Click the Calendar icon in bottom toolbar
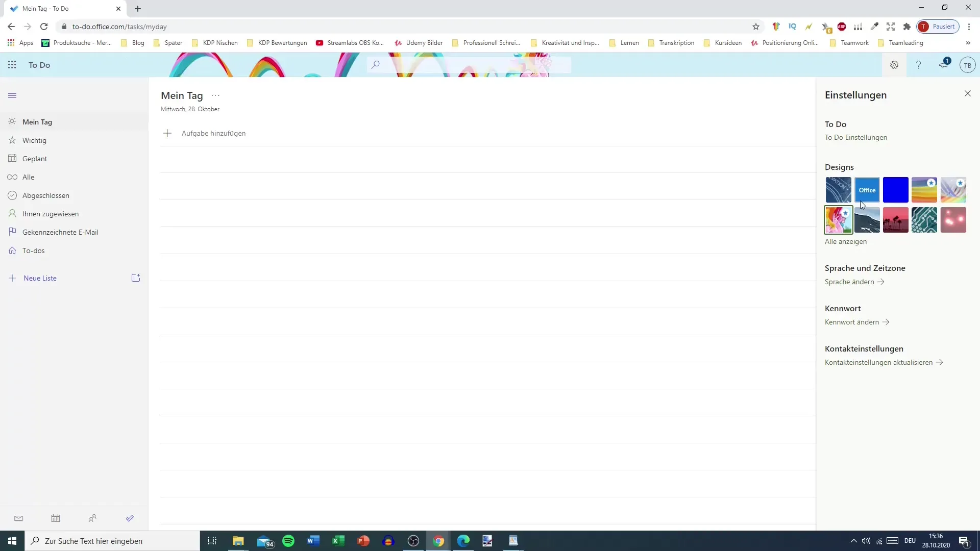 55,518
